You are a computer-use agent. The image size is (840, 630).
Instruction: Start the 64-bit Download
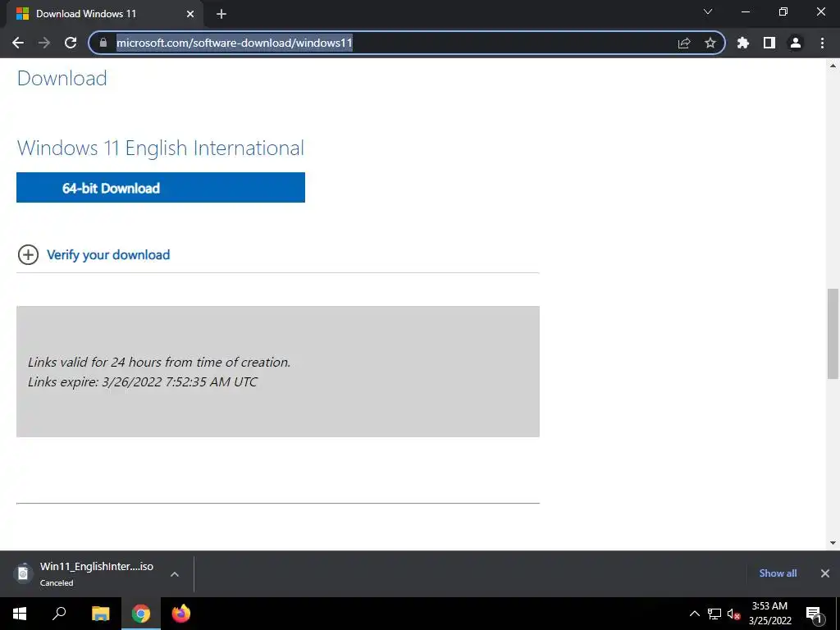click(x=161, y=188)
